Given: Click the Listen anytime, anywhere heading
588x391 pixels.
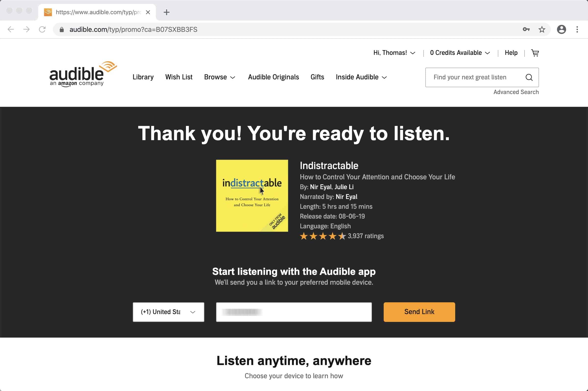Looking at the screenshot, I should 294,361.
